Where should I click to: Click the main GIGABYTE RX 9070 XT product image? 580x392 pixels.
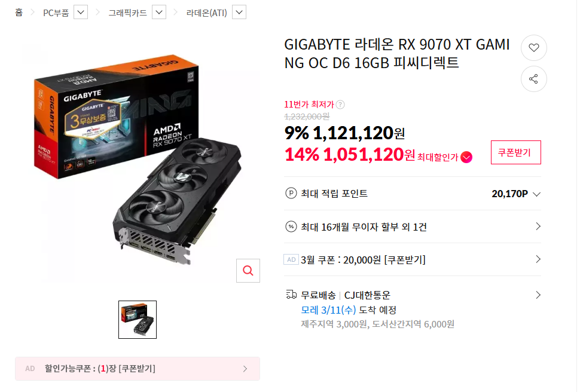(138, 160)
